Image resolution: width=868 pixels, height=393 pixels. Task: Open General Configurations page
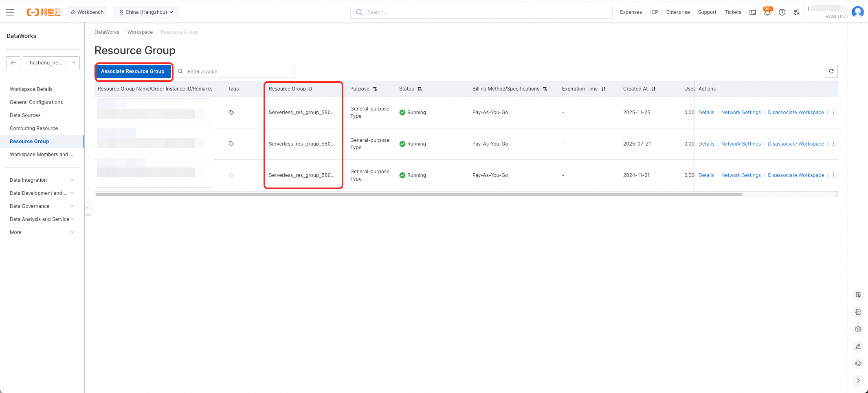(x=36, y=102)
